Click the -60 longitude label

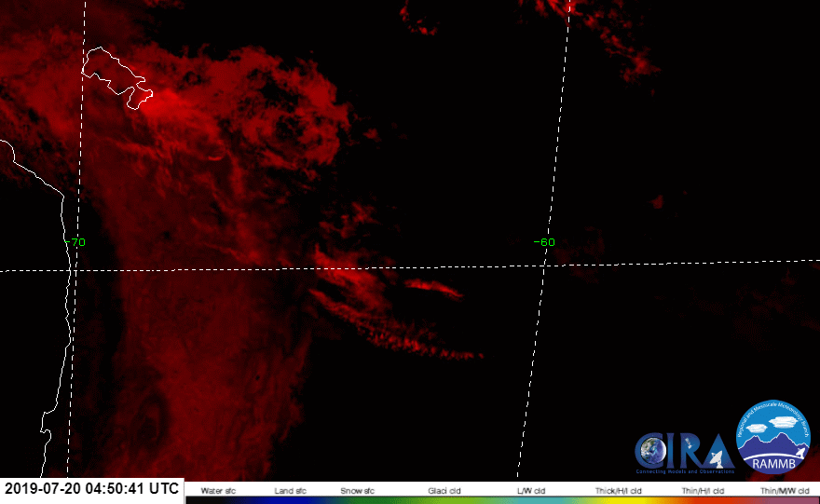click(x=544, y=242)
